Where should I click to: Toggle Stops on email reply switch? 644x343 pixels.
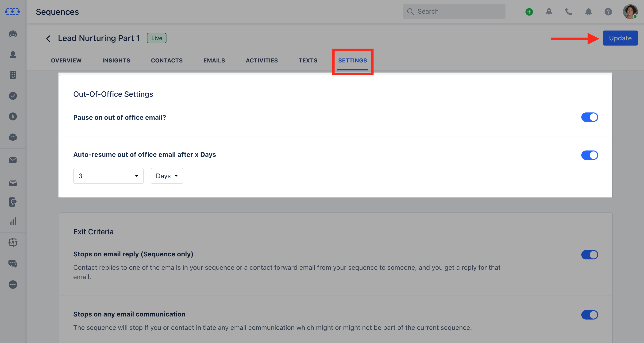(590, 254)
